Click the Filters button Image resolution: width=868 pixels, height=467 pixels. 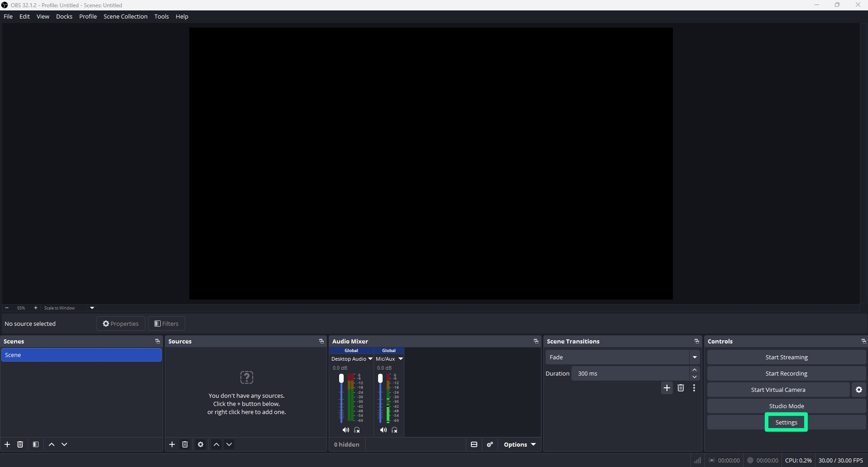point(166,324)
